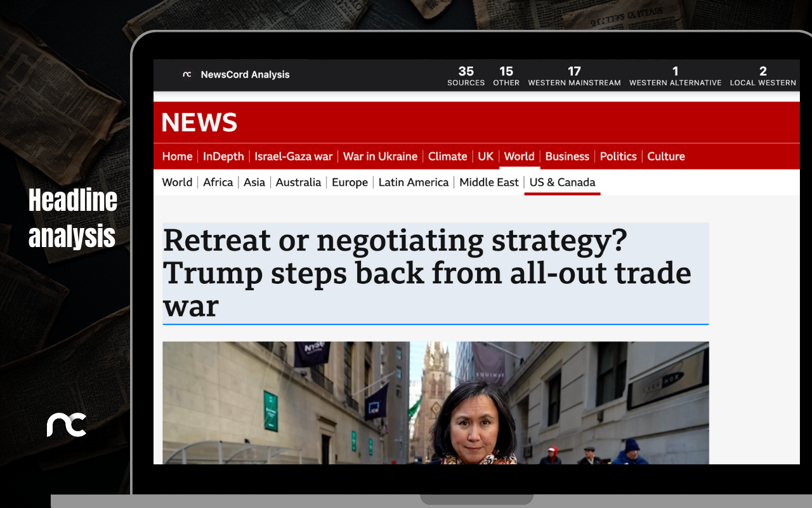Open the Wall Street article photo

click(435, 403)
